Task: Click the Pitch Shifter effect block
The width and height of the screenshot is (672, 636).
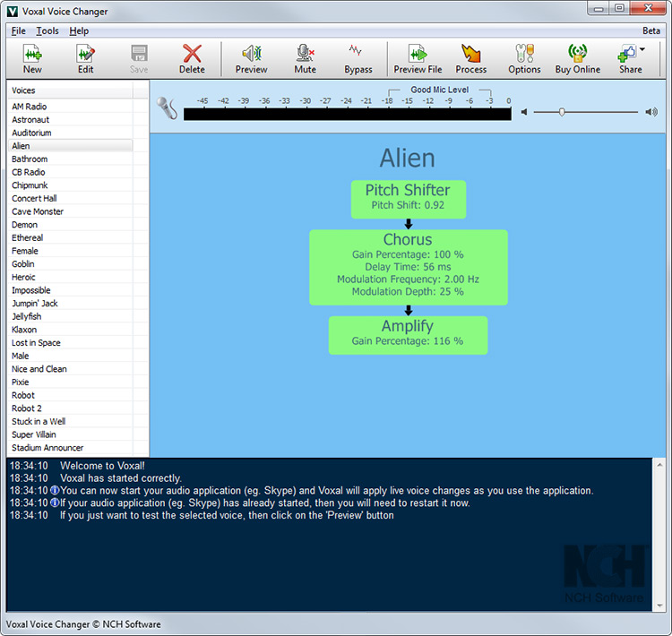Action: [x=408, y=199]
